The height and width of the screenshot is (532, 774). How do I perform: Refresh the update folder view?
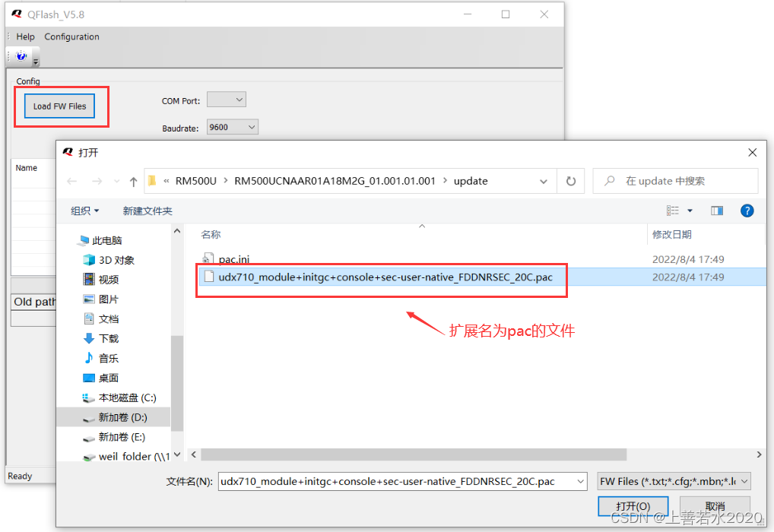click(x=571, y=181)
